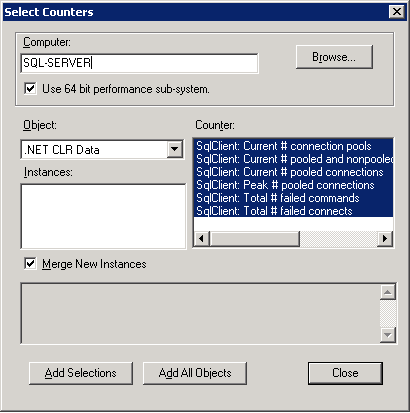This screenshot has height=413, width=410.
Task: Click into the Computer name field
Action: pos(139,63)
